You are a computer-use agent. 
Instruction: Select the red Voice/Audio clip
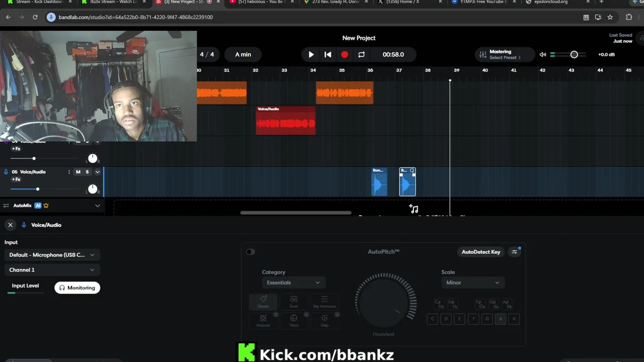(286, 120)
